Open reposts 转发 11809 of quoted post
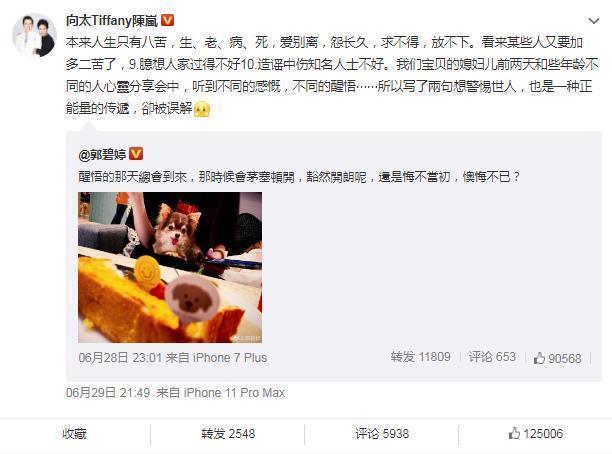Image resolution: width=612 pixels, height=454 pixels. (421, 357)
